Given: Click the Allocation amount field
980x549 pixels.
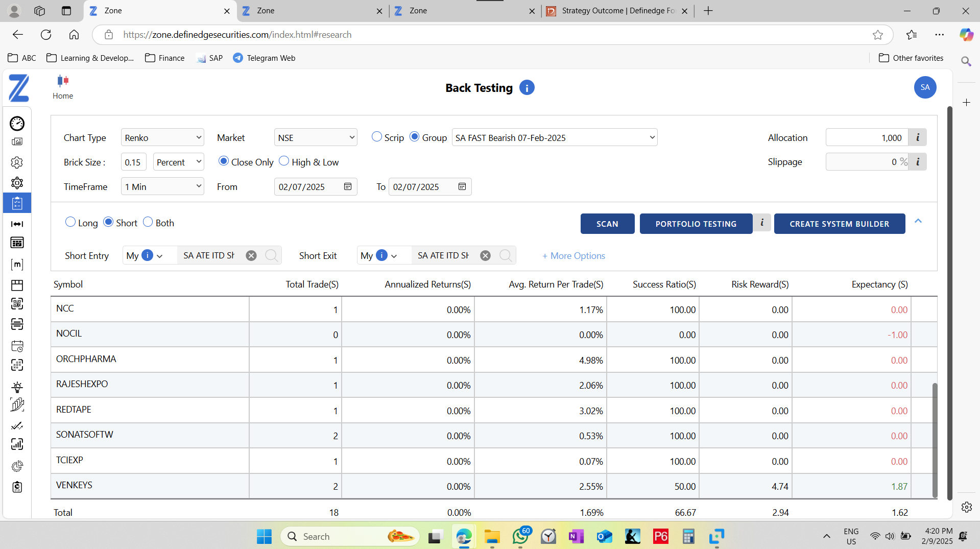Looking at the screenshot, I should click(x=867, y=137).
